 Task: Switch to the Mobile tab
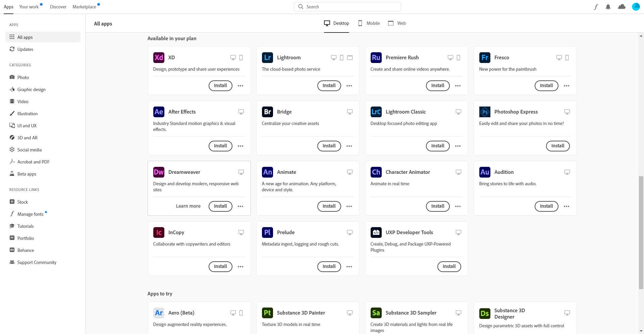(369, 23)
